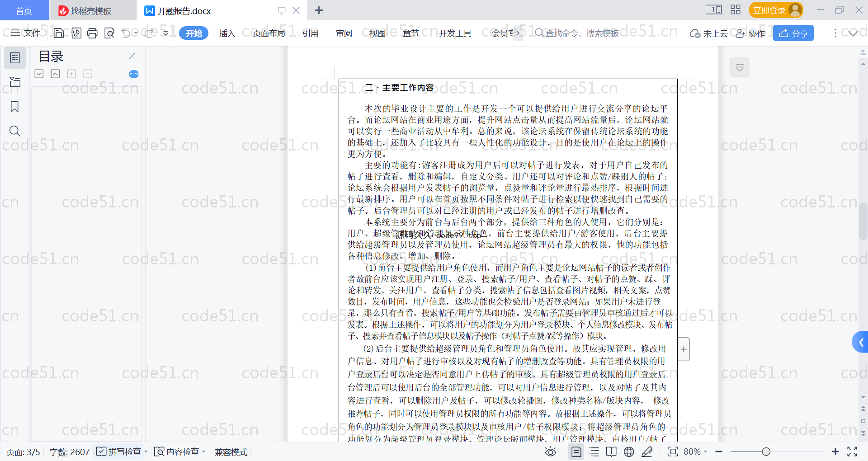Viewport: 868px width, 461px height.
Task: Open the 页面布局 tab
Action: [269, 33]
